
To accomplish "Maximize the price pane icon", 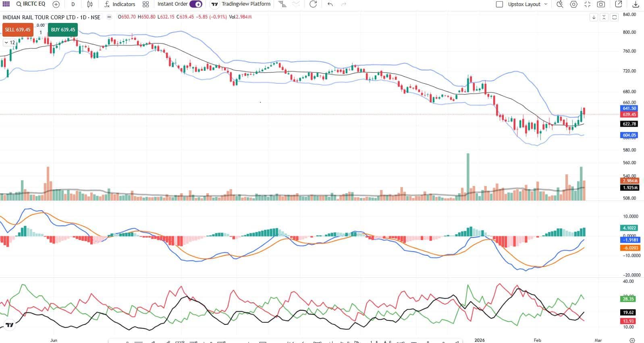I will (x=614, y=17).
